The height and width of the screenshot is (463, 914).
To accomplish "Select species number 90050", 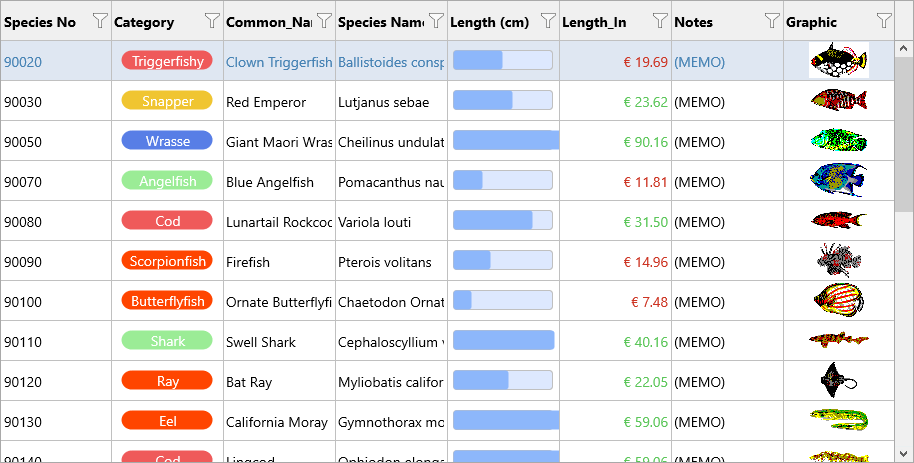I will pos(23,142).
